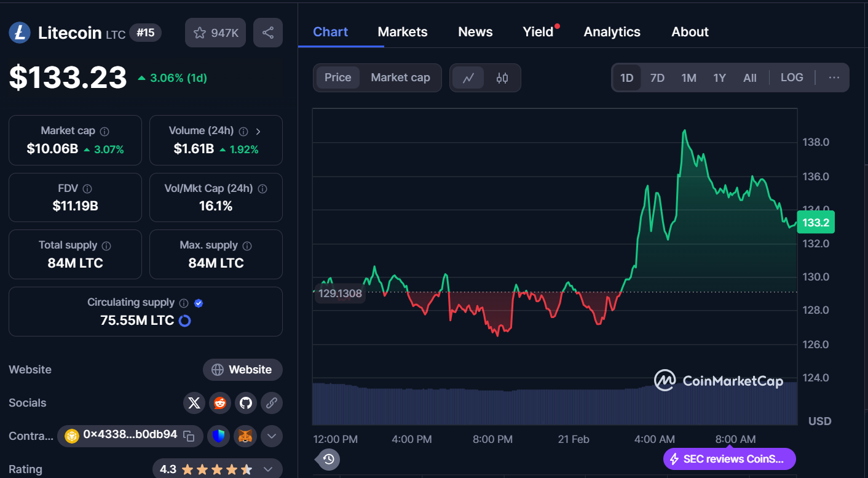Click contract address 0x4338...b0db94
The width and height of the screenshot is (868, 478).
point(130,435)
